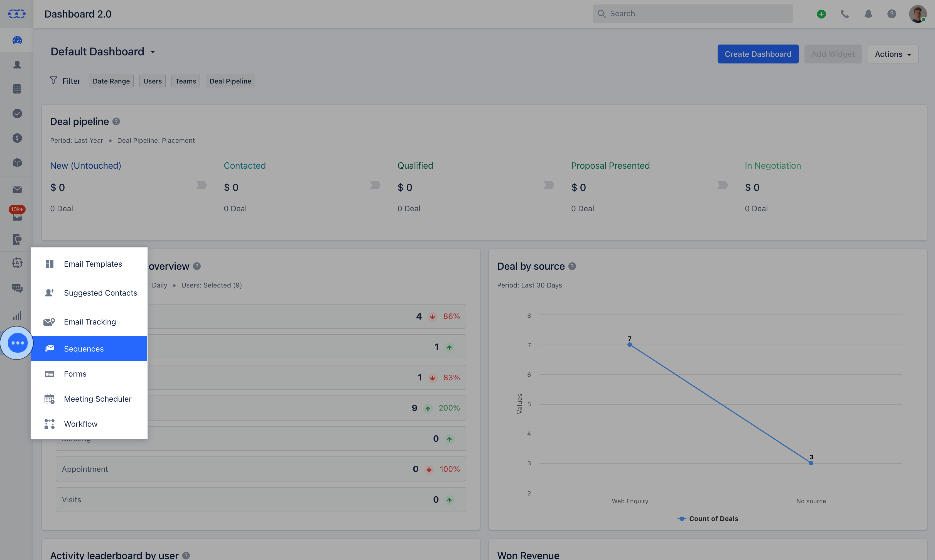Click the Contacted stage link
Screen dimensions: 935x560
pos(244,166)
